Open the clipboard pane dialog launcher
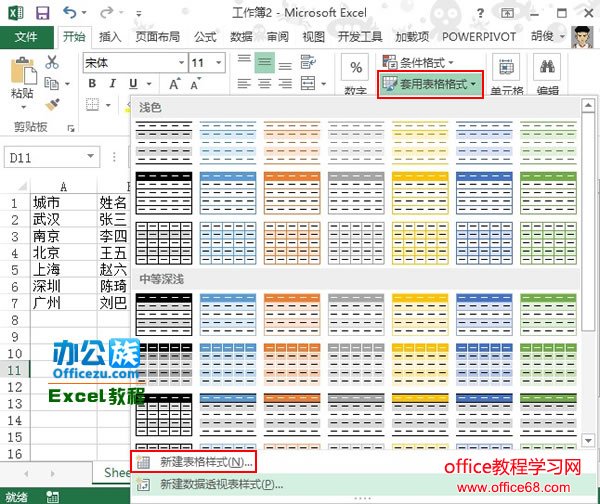 click(x=71, y=128)
